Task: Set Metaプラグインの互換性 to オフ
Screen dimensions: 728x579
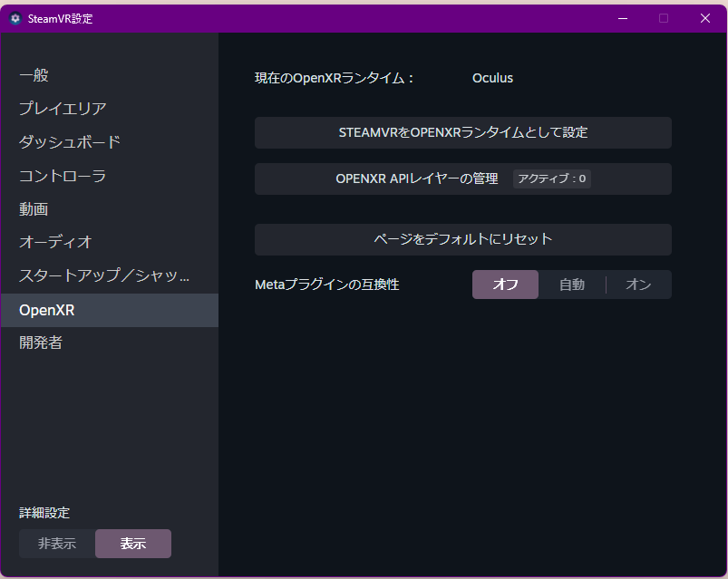Action: coord(505,285)
